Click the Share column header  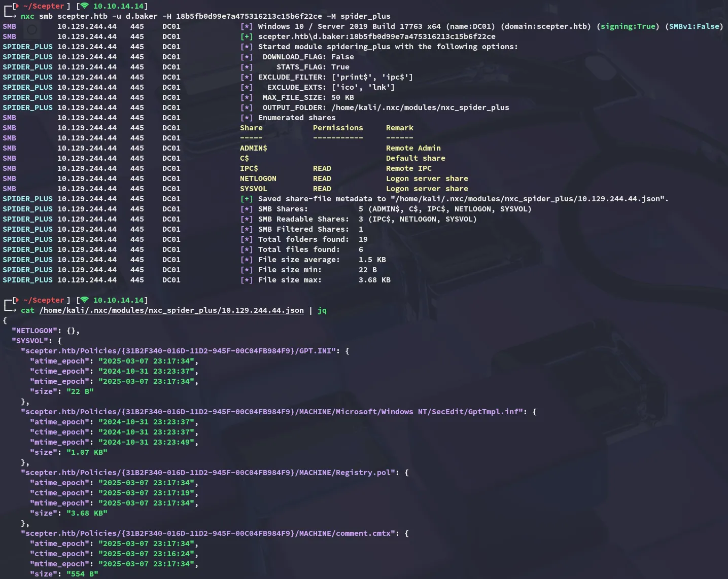coord(251,128)
